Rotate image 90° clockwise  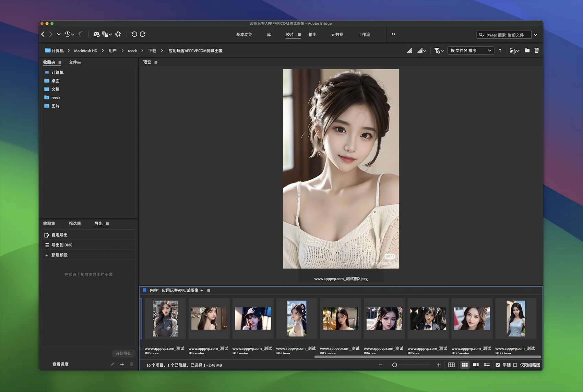143,34
